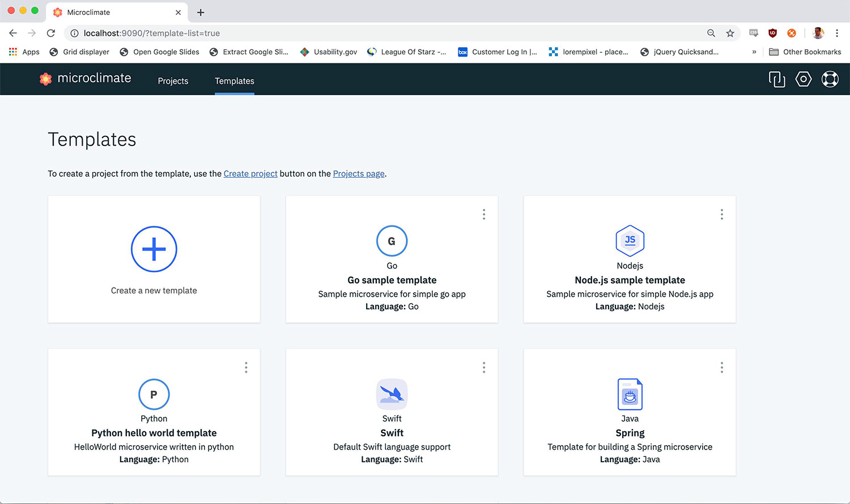
Task: Click the help lifebuoy icon
Action: [830, 79]
